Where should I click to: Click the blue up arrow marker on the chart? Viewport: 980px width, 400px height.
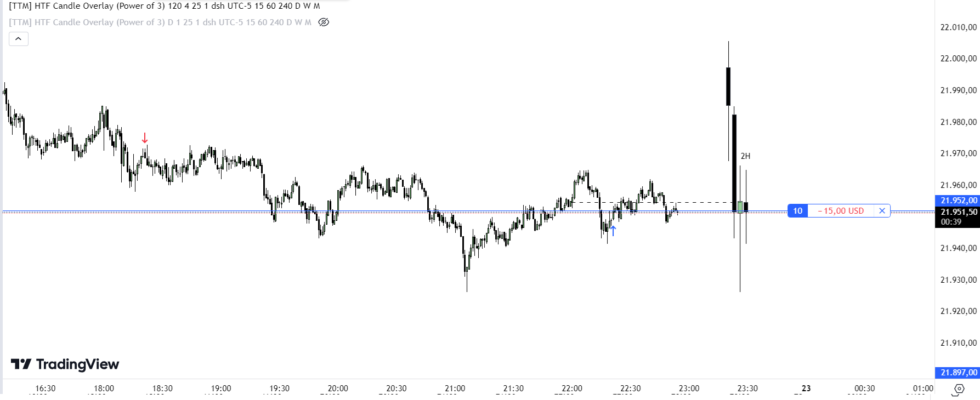[613, 231]
